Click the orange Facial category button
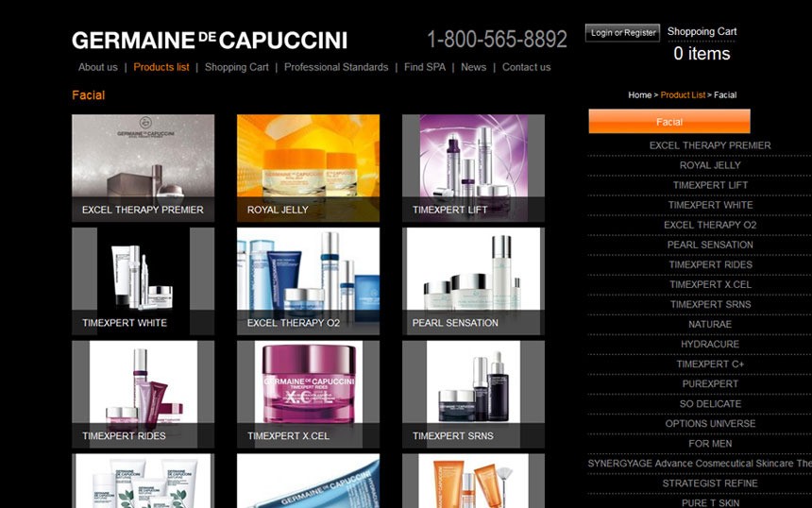 click(x=669, y=122)
